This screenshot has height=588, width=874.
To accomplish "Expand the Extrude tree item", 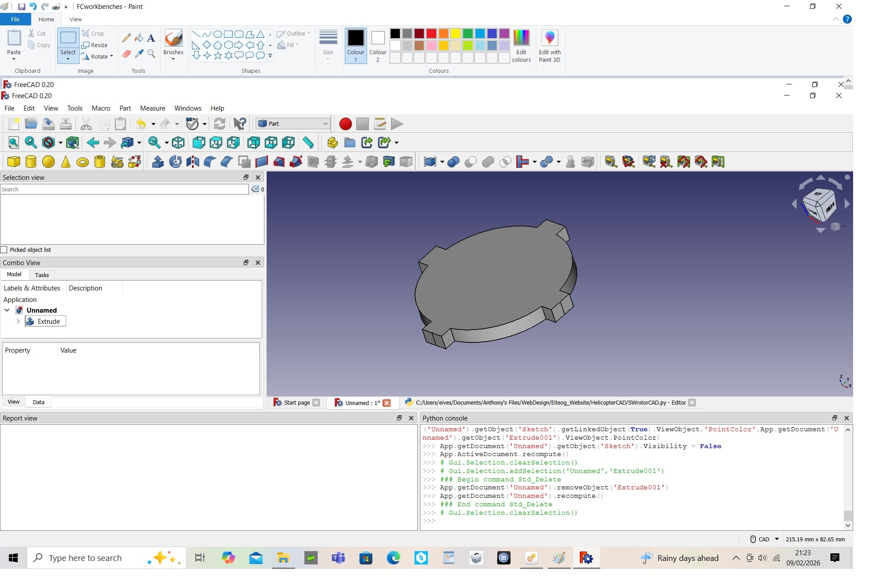I will click(18, 321).
